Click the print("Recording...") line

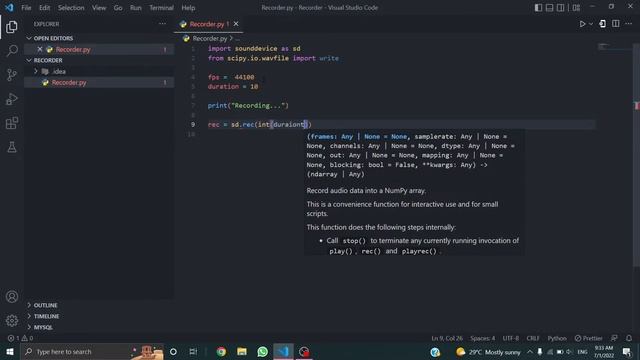(248, 106)
